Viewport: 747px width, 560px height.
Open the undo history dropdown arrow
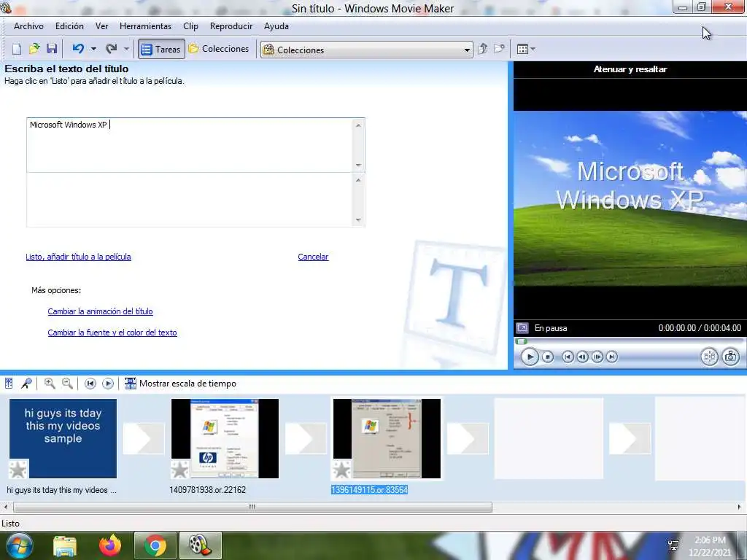[x=93, y=49]
